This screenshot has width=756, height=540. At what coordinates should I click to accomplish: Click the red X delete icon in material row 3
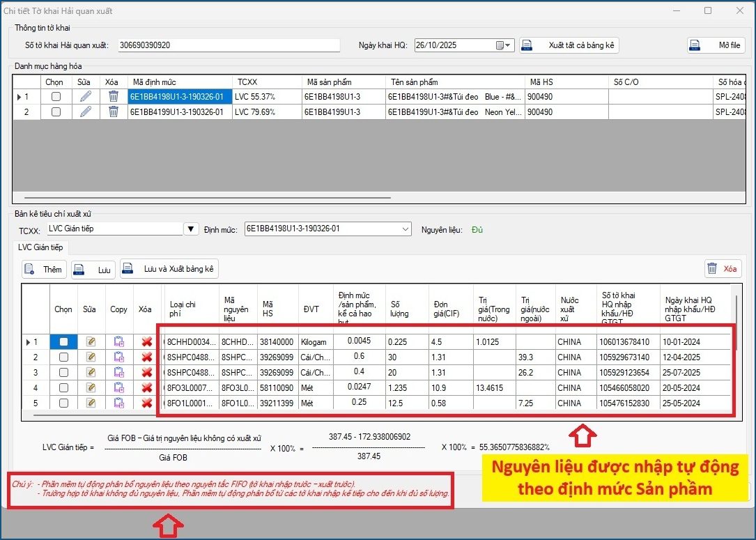[146, 373]
